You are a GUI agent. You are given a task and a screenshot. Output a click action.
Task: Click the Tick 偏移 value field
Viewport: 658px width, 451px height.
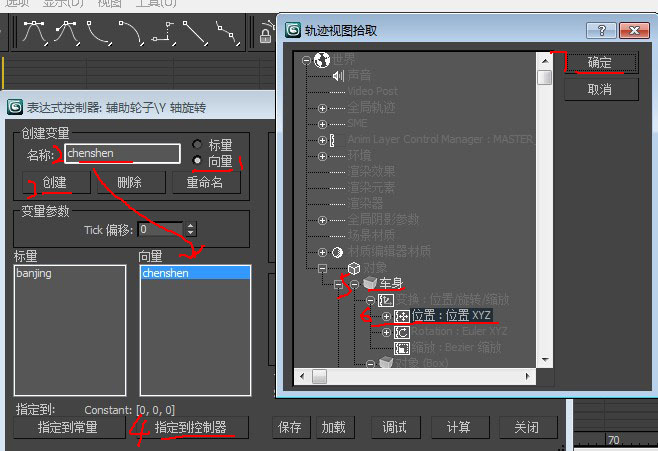(x=161, y=229)
